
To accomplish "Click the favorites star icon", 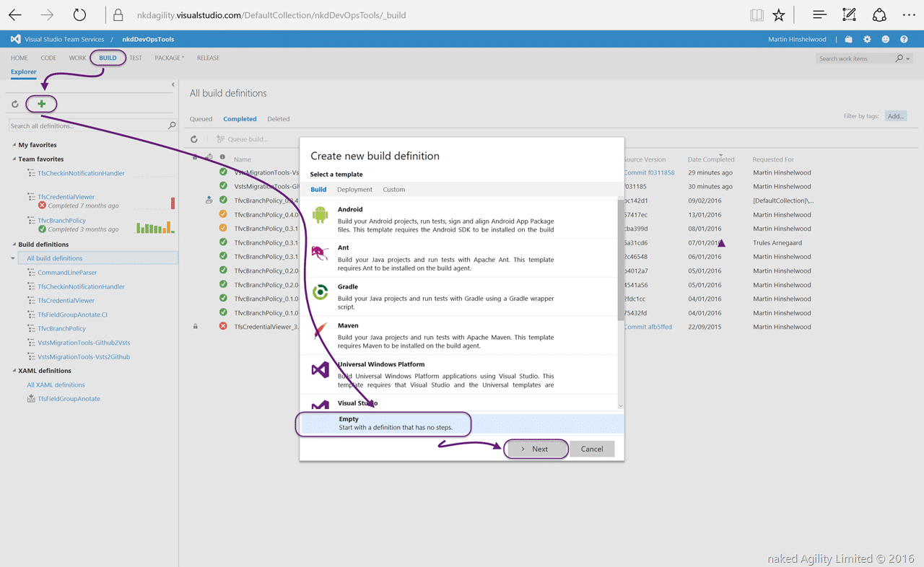I will tap(778, 14).
